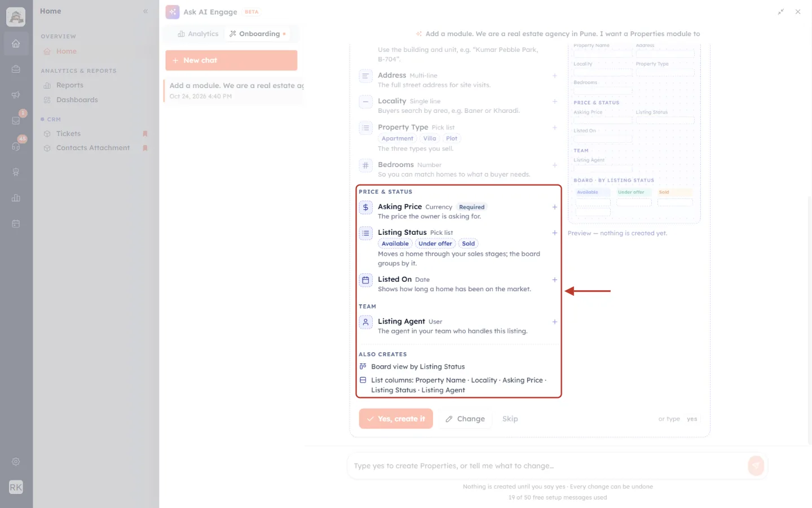The height and width of the screenshot is (508, 812).
Task: Click the Bedrooms number hash icon
Action: (365, 166)
